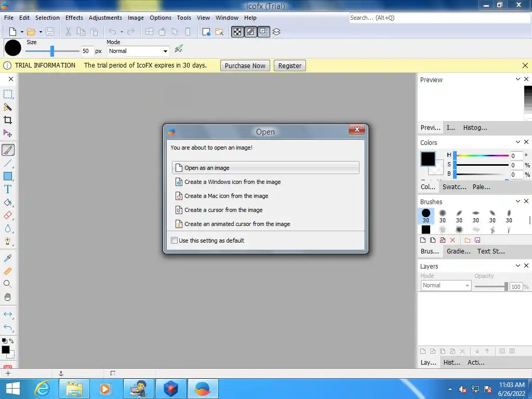Choose Open as an image
532x399 pixels.
(x=265, y=168)
